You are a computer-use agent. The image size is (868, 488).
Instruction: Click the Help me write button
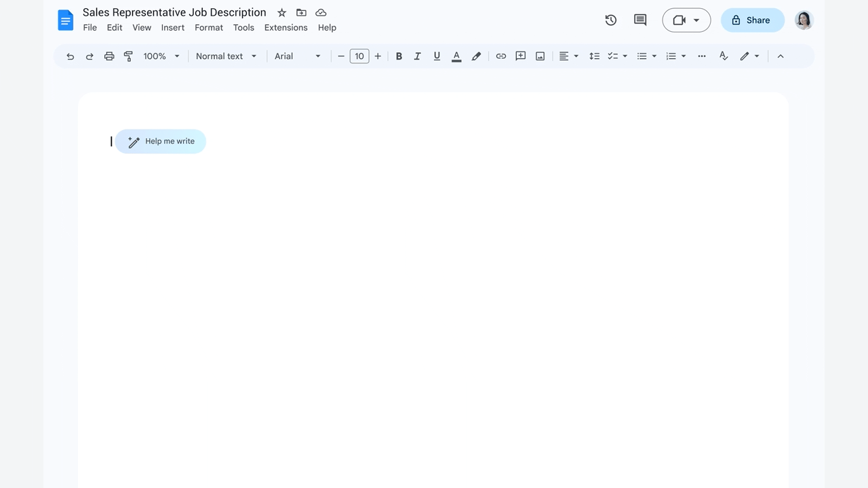pos(161,141)
